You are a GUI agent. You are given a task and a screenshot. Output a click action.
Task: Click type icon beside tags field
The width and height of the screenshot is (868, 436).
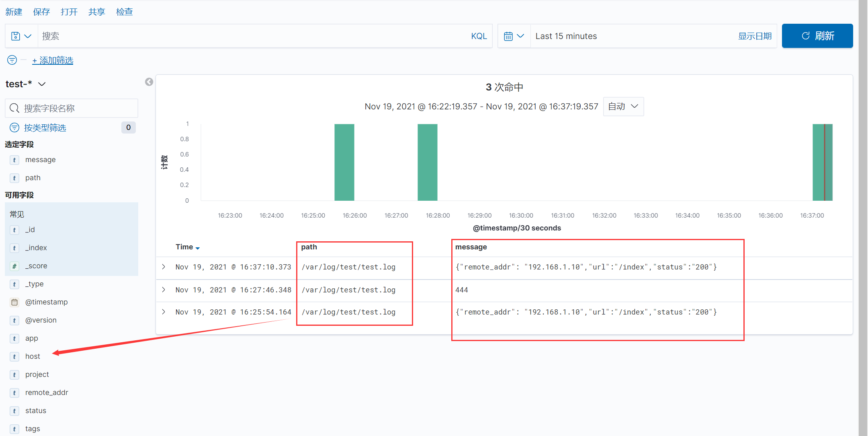(14, 429)
